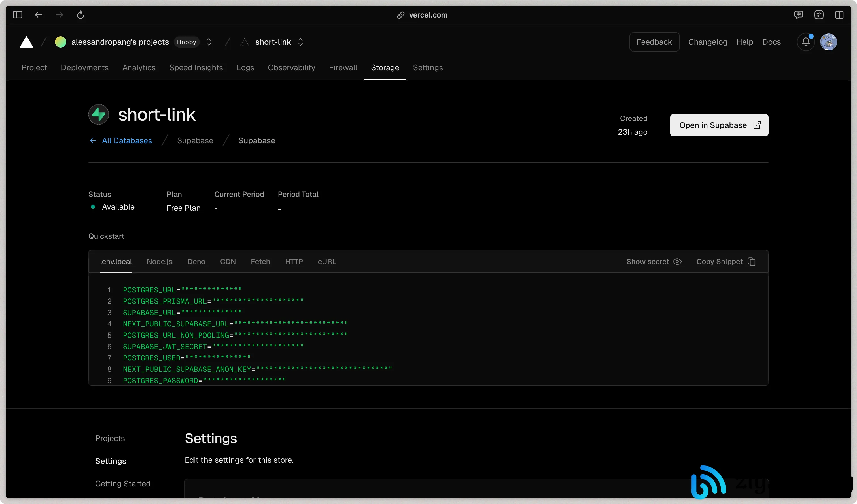857x504 pixels.
Task: Open the Help link
Action: click(x=745, y=42)
